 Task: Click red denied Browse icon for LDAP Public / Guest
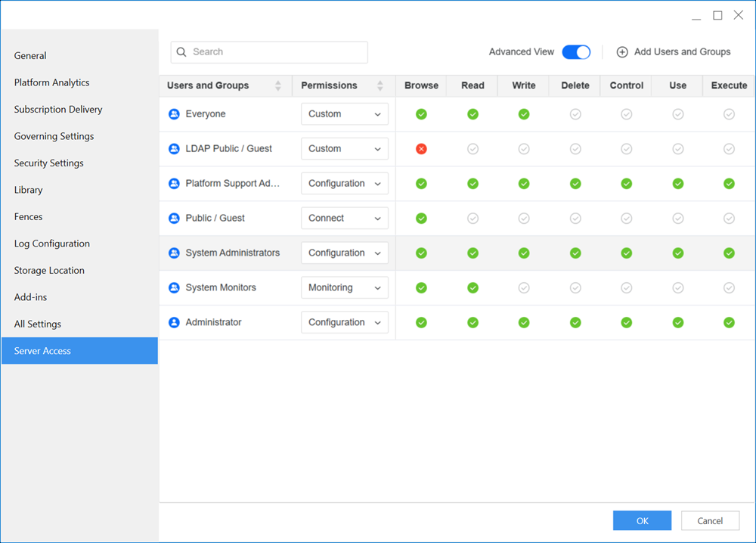pos(421,149)
